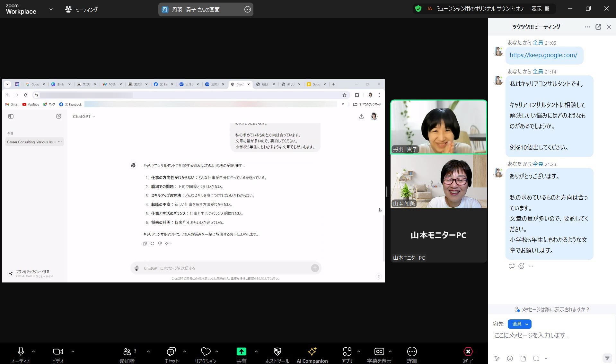The height and width of the screenshot is (364, 616).
Task: Open emoji picker in chat input
Action: (510, 359)
